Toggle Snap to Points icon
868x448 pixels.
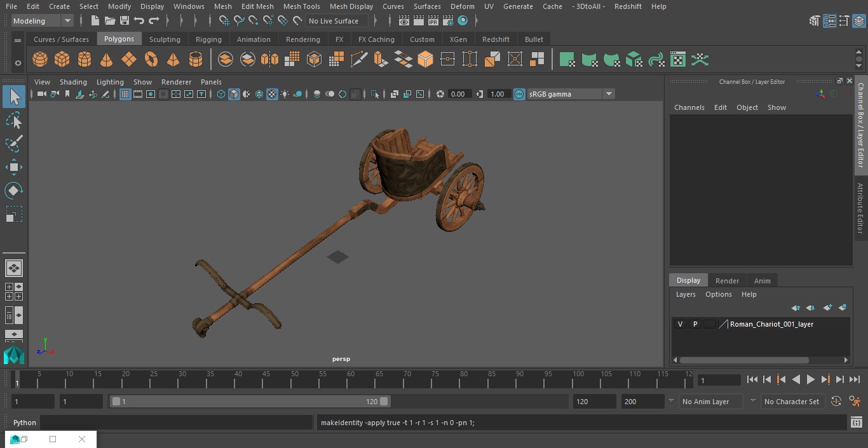click(254, 21)
